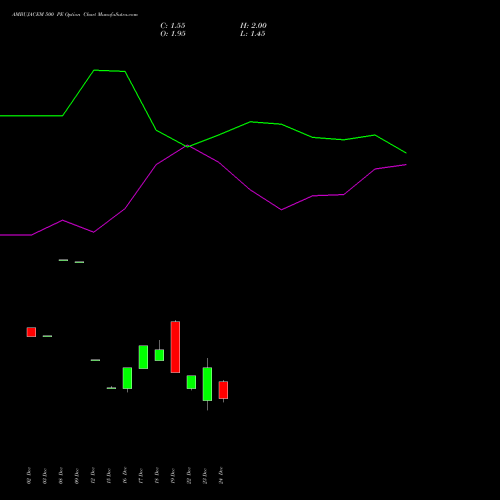The width and height of the screenshot is (500, 500).
Task: Click the green candlestick for 16 Dec
Action: (127, 378)
